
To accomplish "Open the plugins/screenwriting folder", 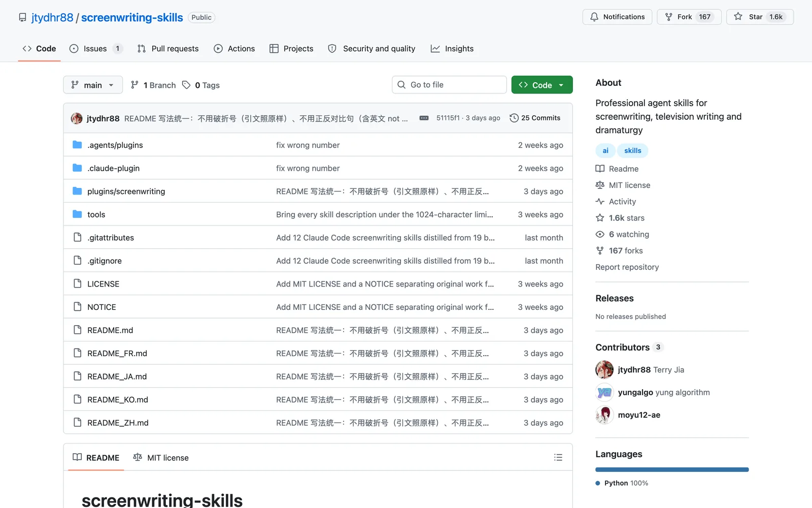I will pos(126,192).
